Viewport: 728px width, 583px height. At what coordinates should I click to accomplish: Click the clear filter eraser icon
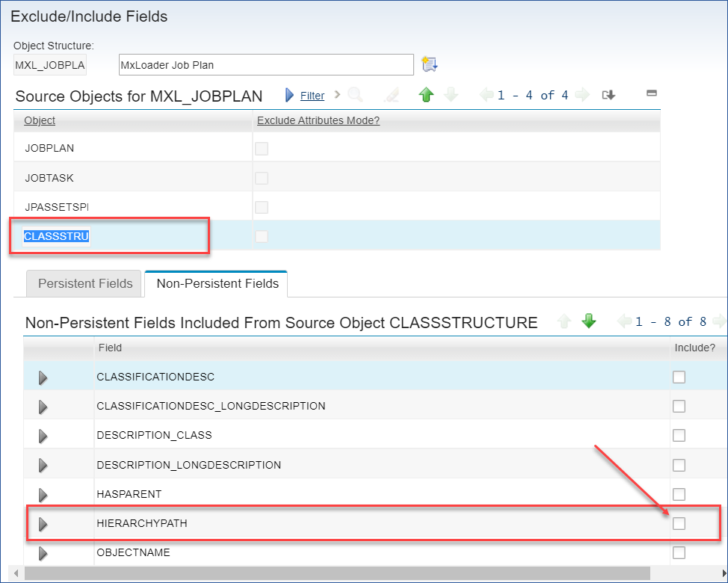tap(392, 95)
